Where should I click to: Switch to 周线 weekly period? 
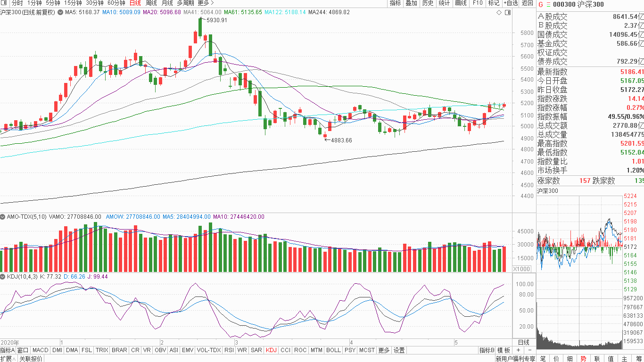(151, 3)
